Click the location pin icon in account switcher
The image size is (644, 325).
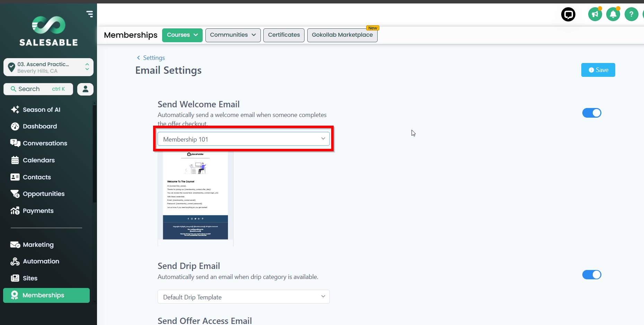click(11, 67)
